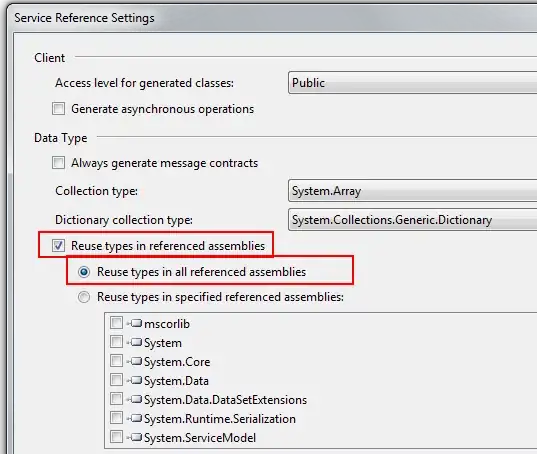Enable Generate asynchronous operations checkbox
This screenshot has width=537, height=454.
pyautogui.click(x=58, y=109)
